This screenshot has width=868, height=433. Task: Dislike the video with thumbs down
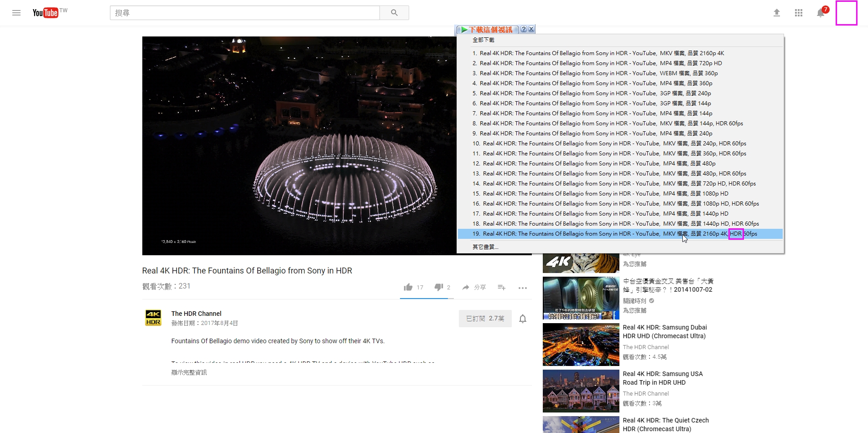(x=438, y=287)
